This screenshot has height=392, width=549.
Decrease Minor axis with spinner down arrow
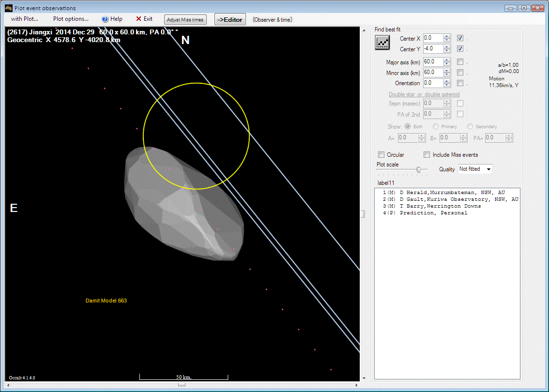click(447, 75)
